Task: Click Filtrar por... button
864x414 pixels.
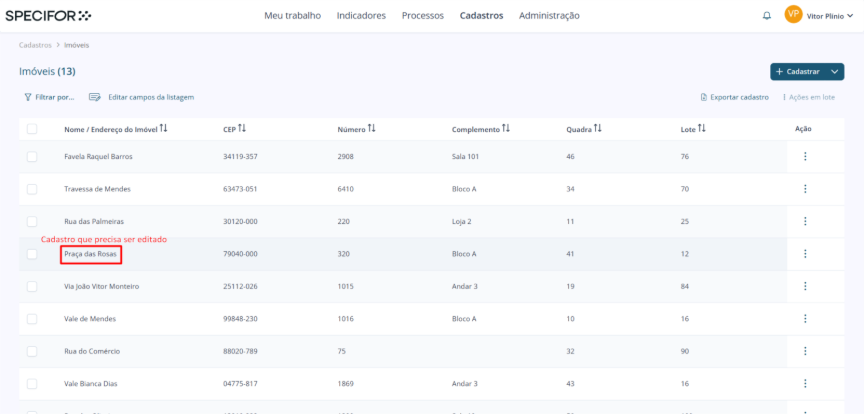Action: 49,97
